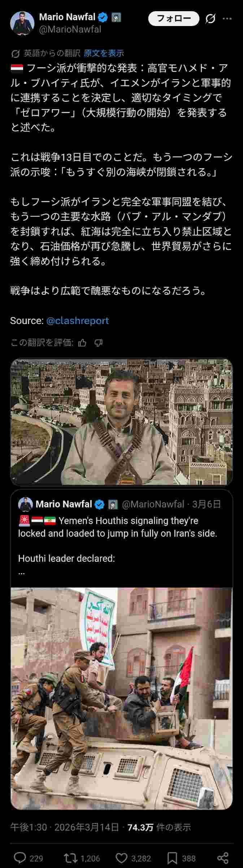The image size is (243, 868).
Task: Click the share icon at bottom right
Action: (223, 858)
